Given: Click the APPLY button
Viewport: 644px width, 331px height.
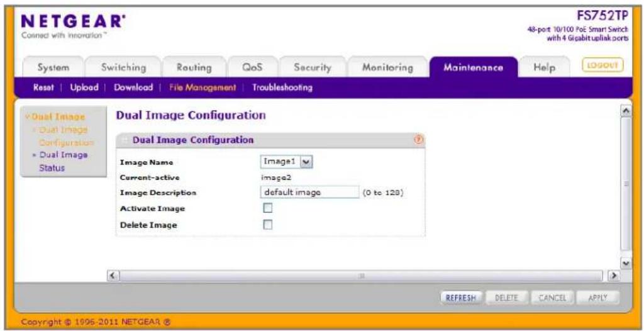Looking at the screenshot, I should (597, 297).
